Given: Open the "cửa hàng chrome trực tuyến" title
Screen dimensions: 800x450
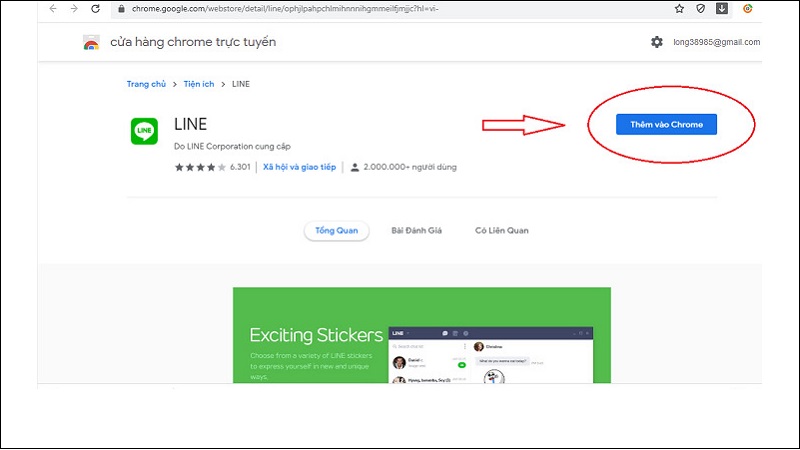Looking at the screenshot, I should [x=193, y=42].
